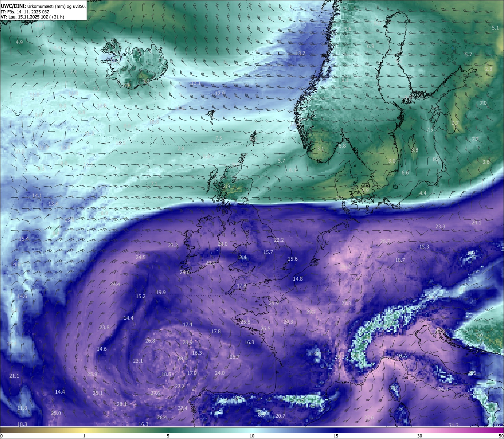Image resolution: width=504 pixels, height=439 pixels.
Task: Click the '5' label on the color scale
Action: (x=168, y=436)
